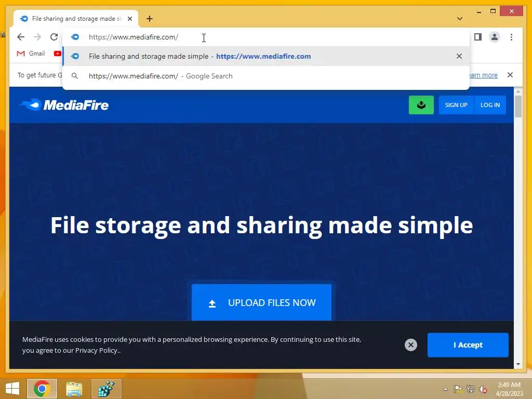This screenshot has height=399, width=532.
Task: Open File Explorer from the taskbar
Action: tap(74, 389)
